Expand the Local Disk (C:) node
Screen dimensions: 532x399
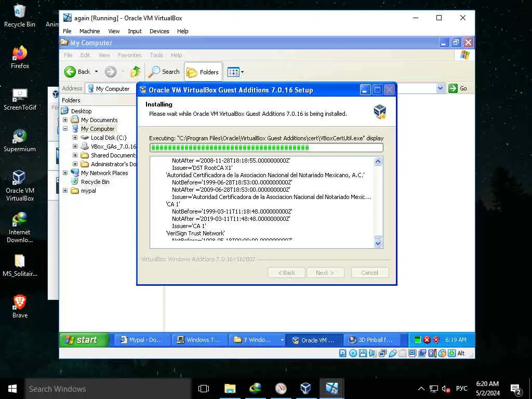point(75,137)
